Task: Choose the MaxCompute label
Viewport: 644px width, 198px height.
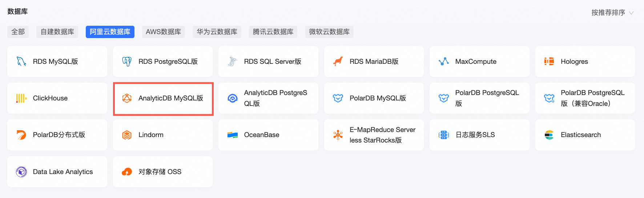Action: (476, 62)
